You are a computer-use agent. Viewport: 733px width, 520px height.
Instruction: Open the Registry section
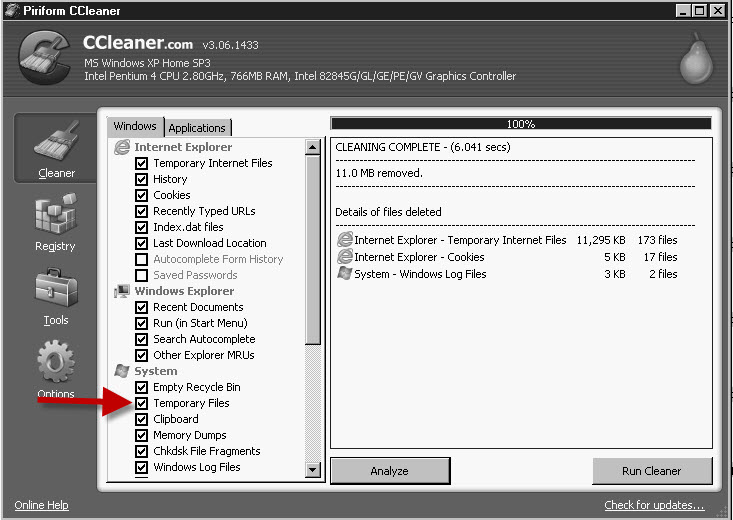[x=56, y=222]
